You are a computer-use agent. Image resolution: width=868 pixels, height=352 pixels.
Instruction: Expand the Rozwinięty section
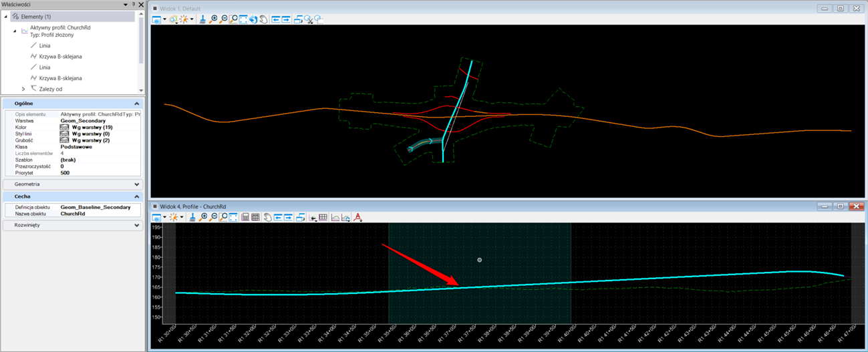[137, 225]
